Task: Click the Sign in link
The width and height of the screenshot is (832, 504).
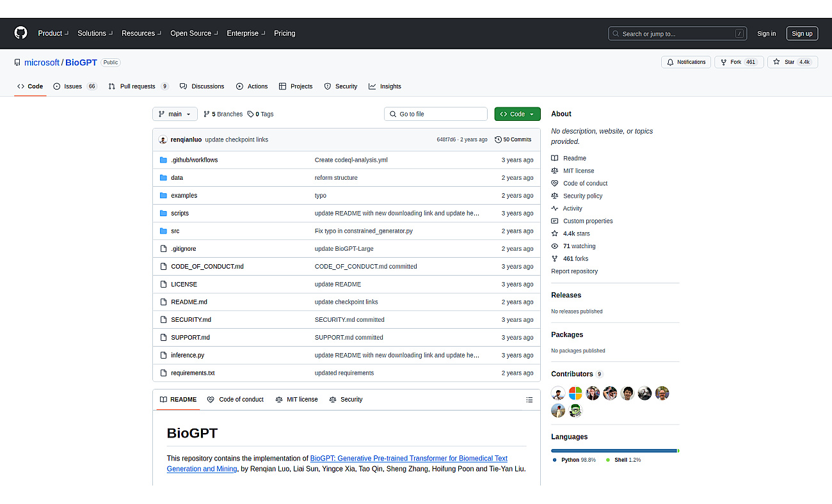Action: point(766,34)
